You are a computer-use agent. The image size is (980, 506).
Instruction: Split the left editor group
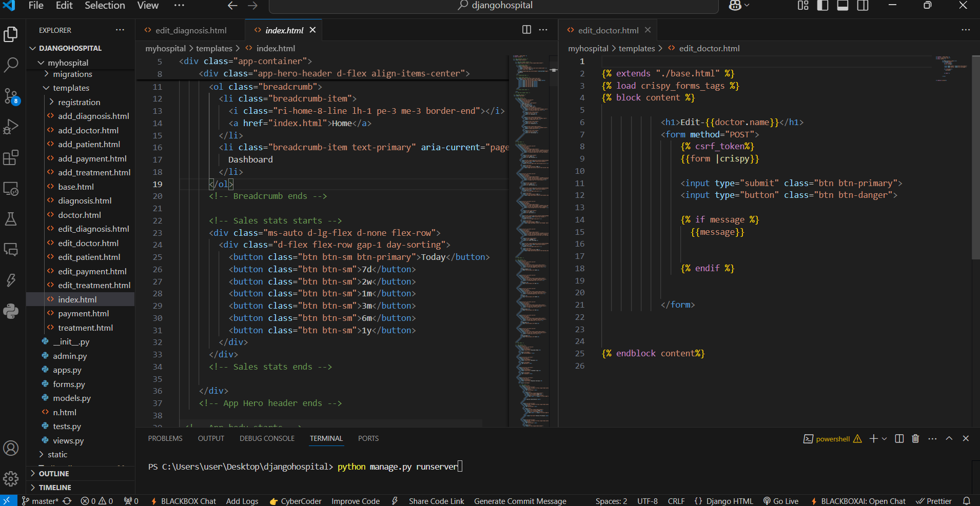point(526,30)
